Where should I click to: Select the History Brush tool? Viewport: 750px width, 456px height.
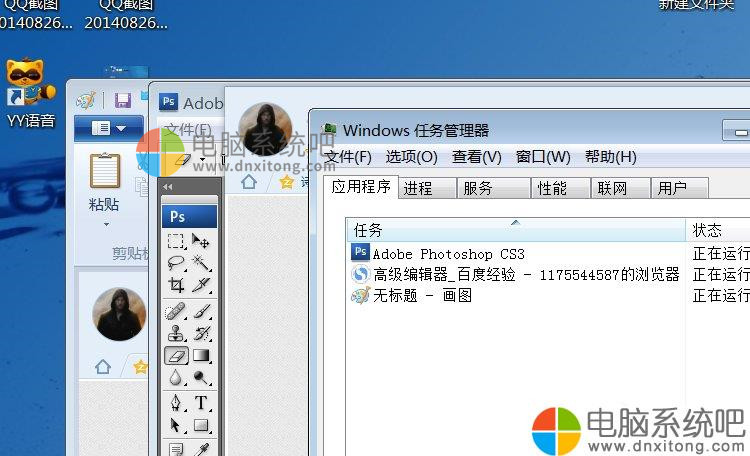[200, 334]
